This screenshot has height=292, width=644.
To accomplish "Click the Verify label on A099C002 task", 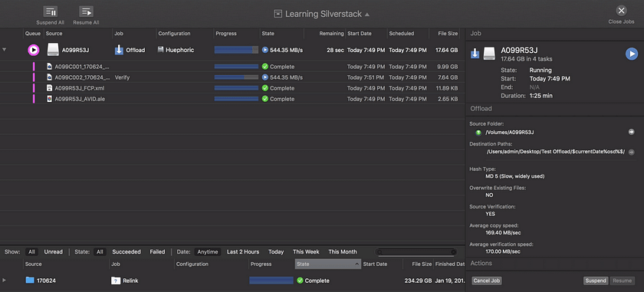I will pos(123,77).
